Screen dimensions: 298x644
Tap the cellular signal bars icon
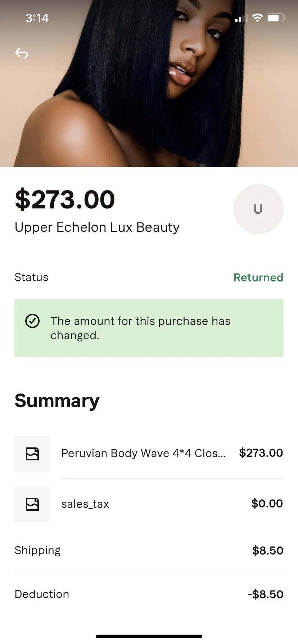(x=241, y=18)
